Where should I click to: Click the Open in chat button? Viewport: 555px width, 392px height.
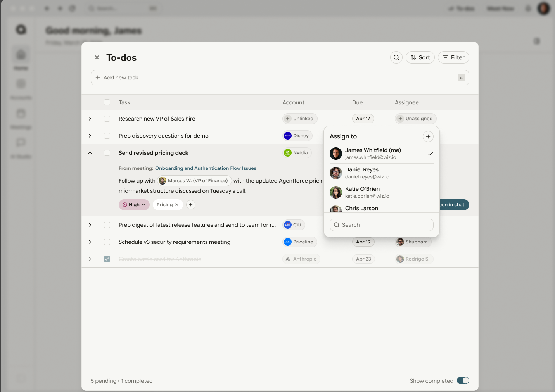tap(454, 205)
